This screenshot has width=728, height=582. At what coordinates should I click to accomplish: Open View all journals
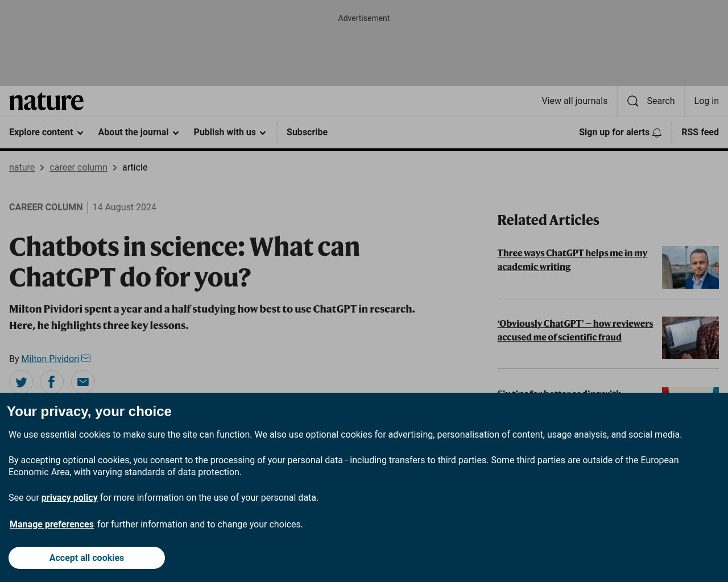tap(574, 101)
